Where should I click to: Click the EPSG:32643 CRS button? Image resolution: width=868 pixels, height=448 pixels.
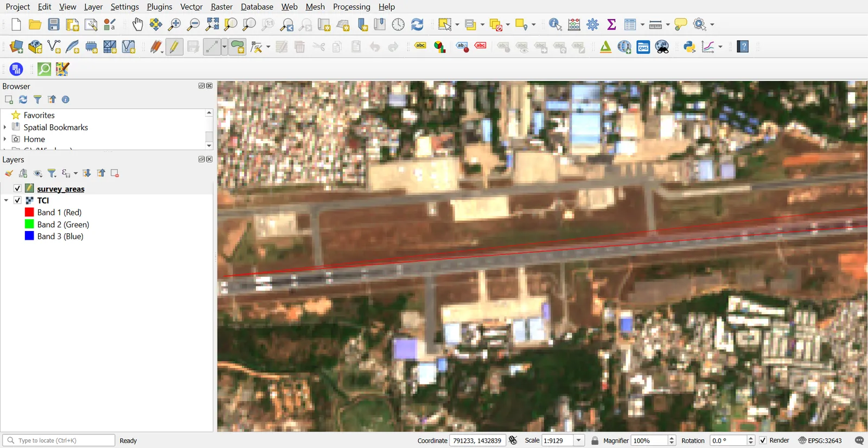tap(820, 440)
